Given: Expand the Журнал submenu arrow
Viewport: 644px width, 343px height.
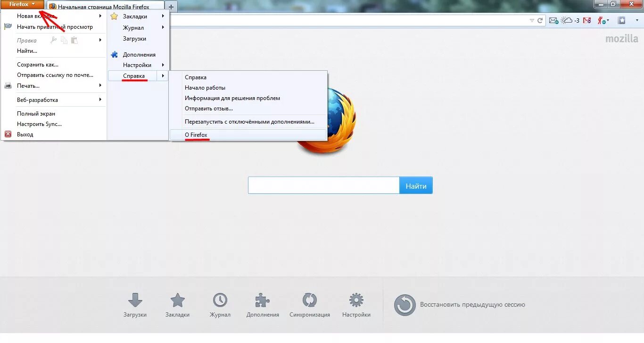Looking at the screenshot, I should pos(163,28).
